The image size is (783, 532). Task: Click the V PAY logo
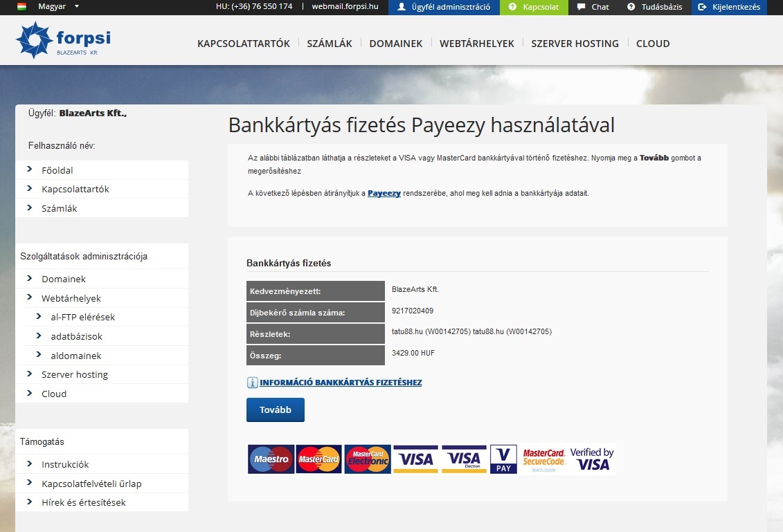coord(503,459)
